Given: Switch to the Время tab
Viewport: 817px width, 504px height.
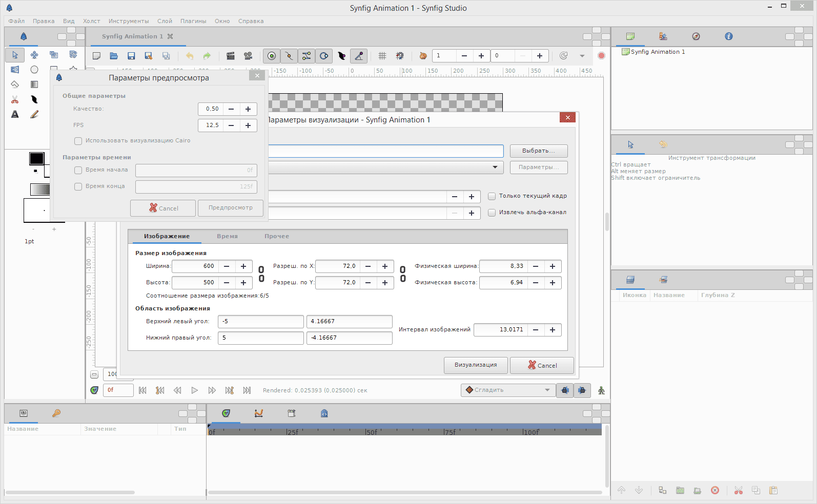Looking at the screenshot, I should coord(227,236).
